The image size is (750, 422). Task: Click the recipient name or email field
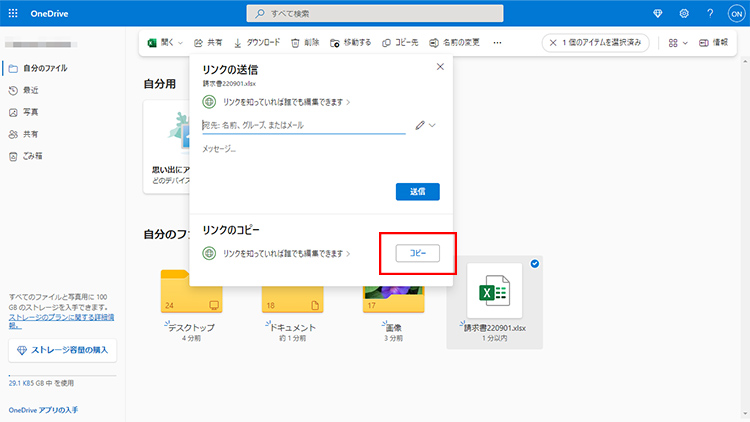pos(305,125)
